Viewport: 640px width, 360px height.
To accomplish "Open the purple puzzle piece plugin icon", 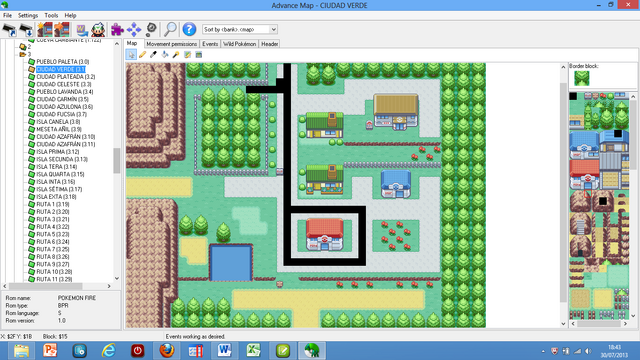I will (x=117, y=29).
